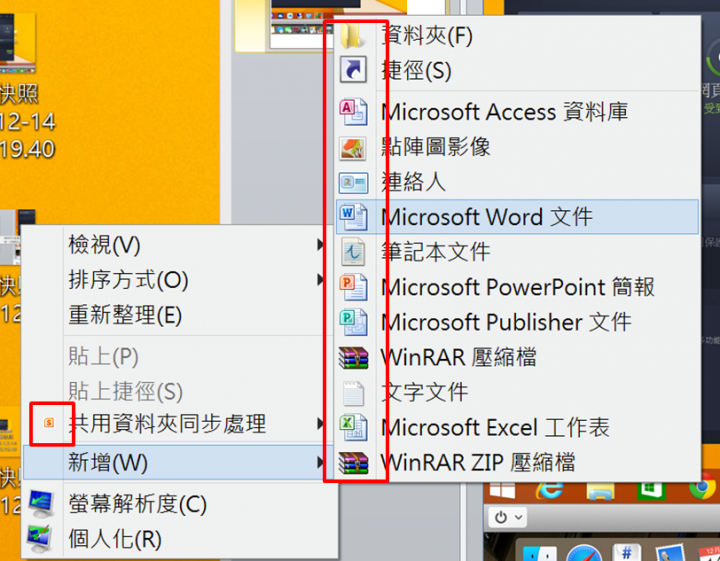720x561 pixels.
Task: Select 新增(W) in the context menu
Action: tap(180, 462)
